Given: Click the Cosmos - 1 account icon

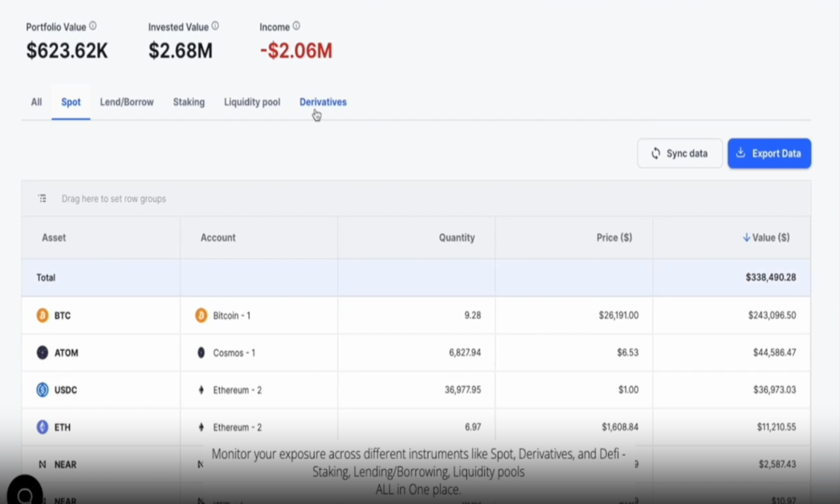Looking at the screenshot, I should coord(201,353).
